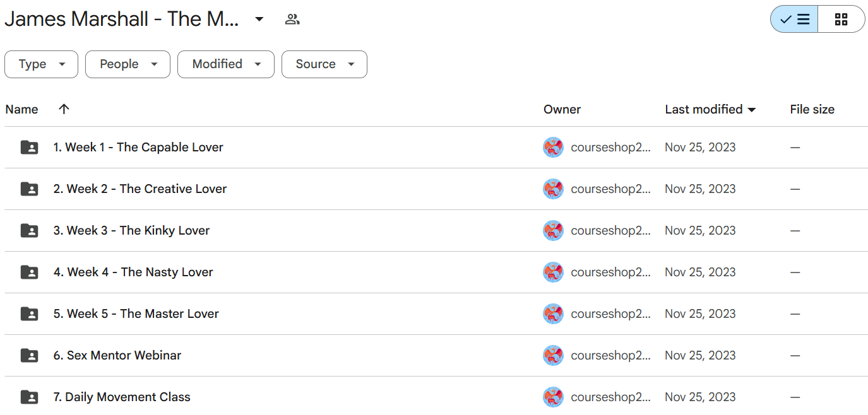Open folder 1. Week 1 - The Capable Lover
Screen dimensions: 868x415
click(138, 148)
